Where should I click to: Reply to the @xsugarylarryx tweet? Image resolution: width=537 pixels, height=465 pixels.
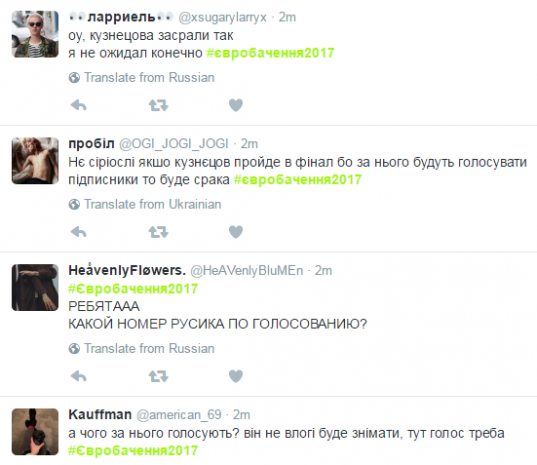[78, 105]
